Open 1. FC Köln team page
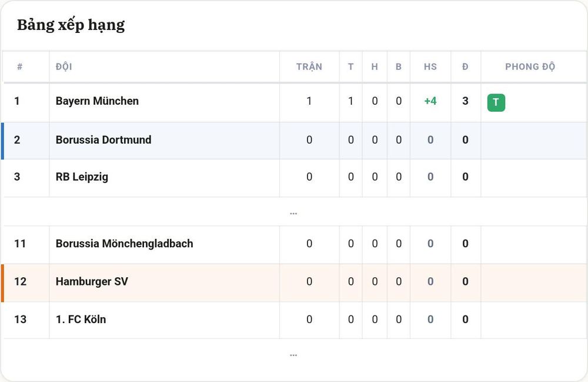The height and width of the screenshot is (382, 588). coord(81,320)
